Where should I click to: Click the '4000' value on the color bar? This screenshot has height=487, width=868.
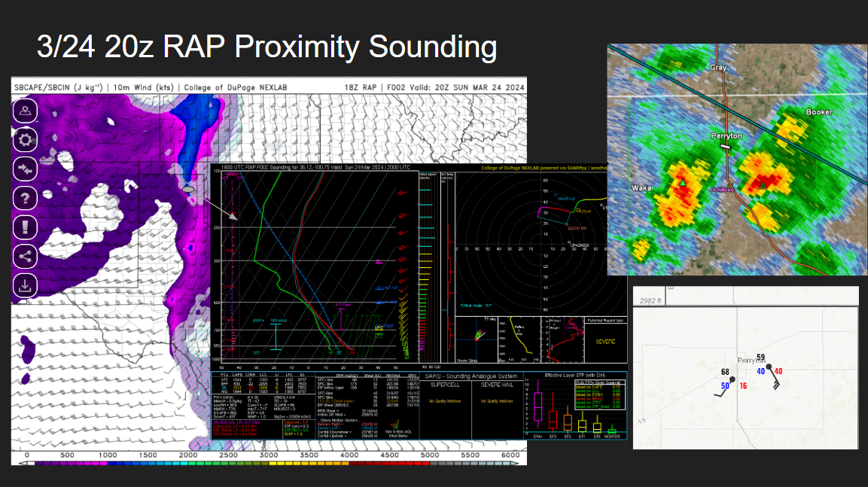[349, 455]
